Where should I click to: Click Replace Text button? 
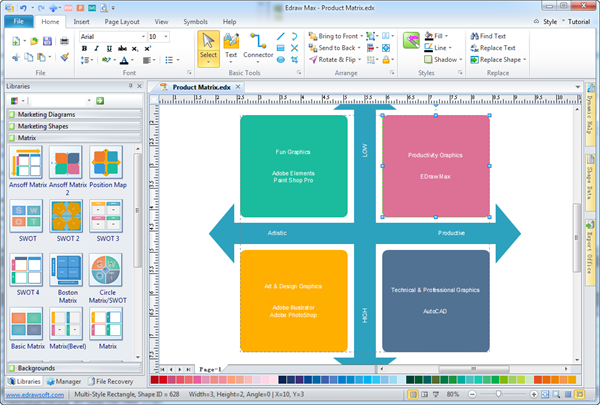pyautogui.click(x=493, y=48)
